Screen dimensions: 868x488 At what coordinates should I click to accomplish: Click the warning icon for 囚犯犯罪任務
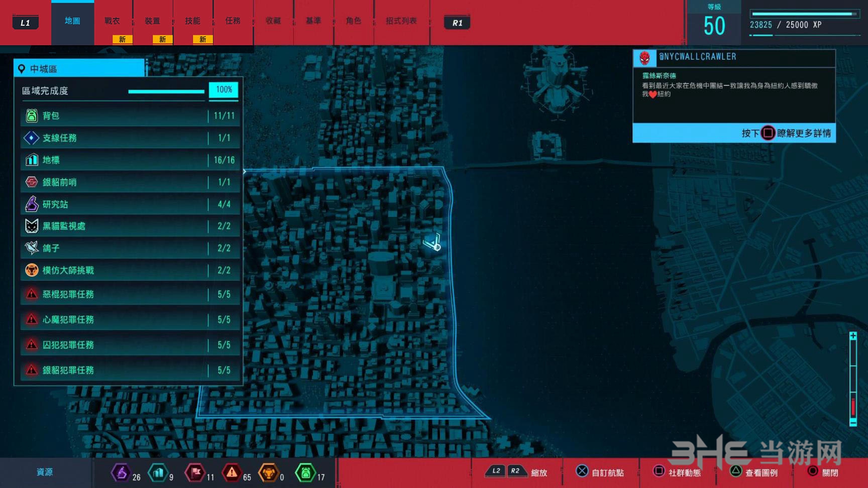coord(32,344)
